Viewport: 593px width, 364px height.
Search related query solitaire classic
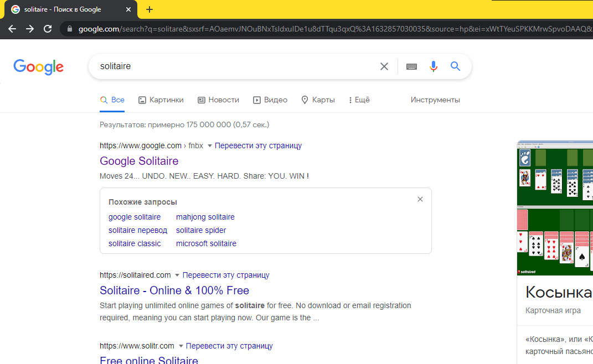pyautogui.click(x=135, y=243)
